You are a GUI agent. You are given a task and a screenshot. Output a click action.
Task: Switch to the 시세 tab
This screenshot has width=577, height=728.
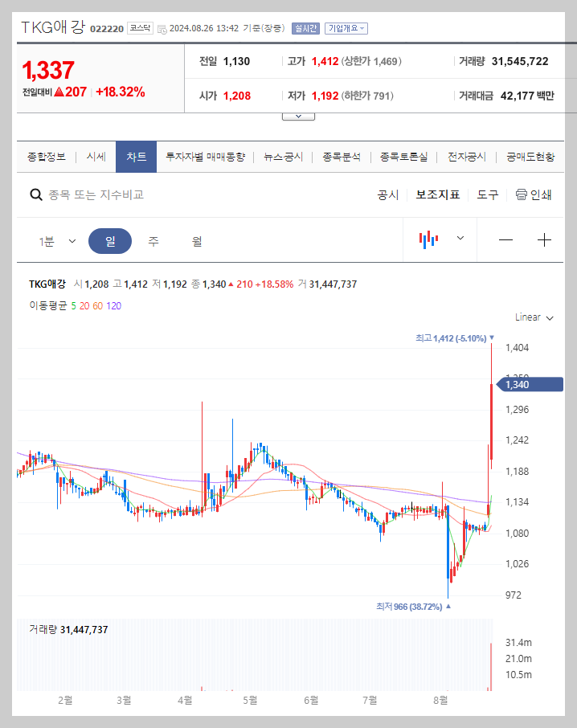tap(96, 157)
